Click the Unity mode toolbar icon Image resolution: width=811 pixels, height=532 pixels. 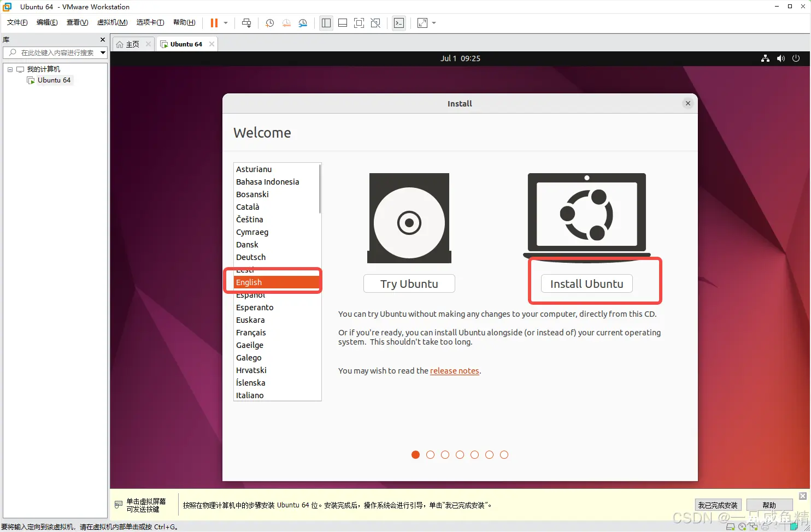click(375, 23)
